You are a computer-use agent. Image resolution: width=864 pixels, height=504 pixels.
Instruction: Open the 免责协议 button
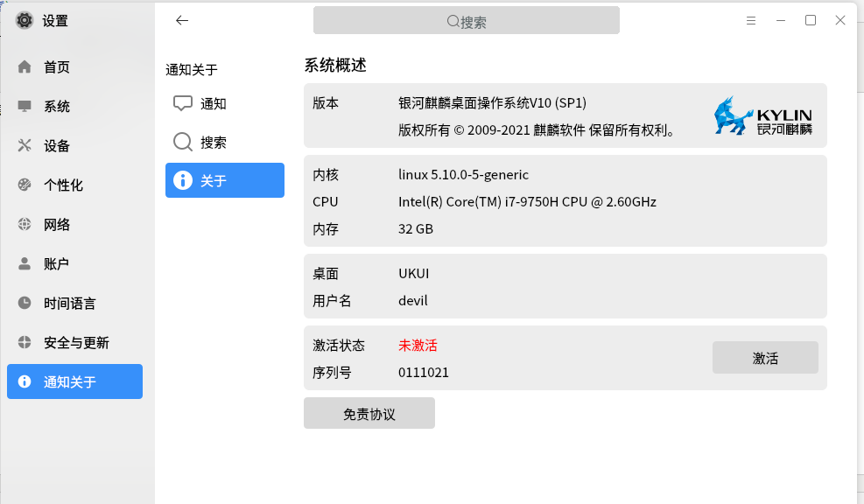pos(369,413)
